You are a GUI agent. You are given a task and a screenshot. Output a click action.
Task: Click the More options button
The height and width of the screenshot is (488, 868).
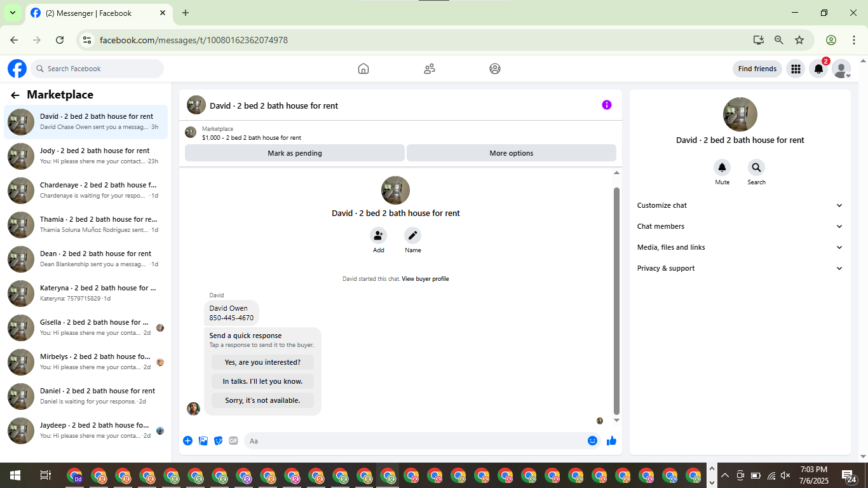pos(512,153)
